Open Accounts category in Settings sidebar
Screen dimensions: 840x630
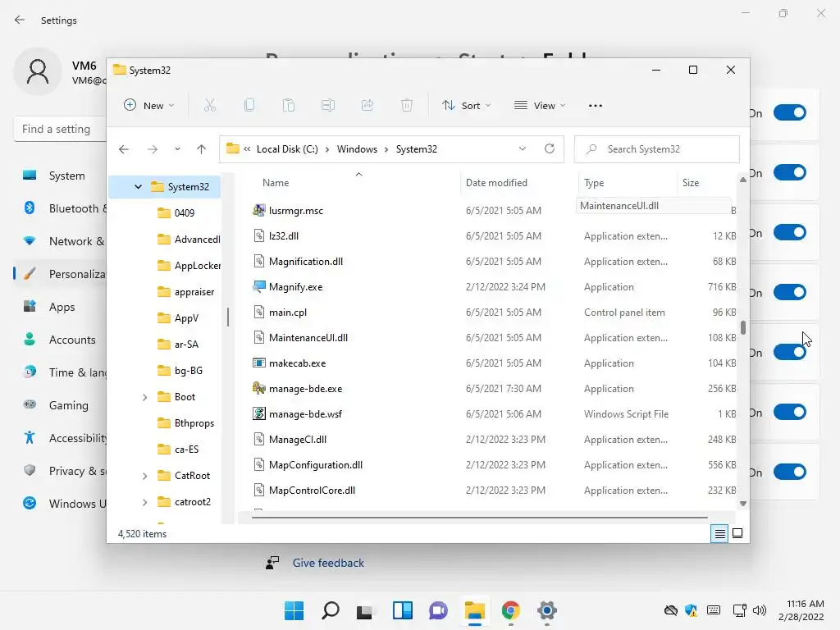coord(60,340)
